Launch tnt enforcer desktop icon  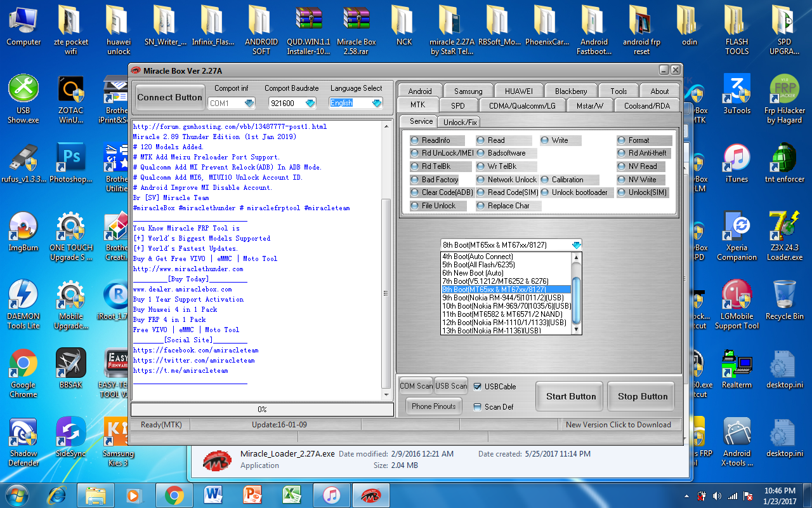pyautogui.click(x=785, y=163)
